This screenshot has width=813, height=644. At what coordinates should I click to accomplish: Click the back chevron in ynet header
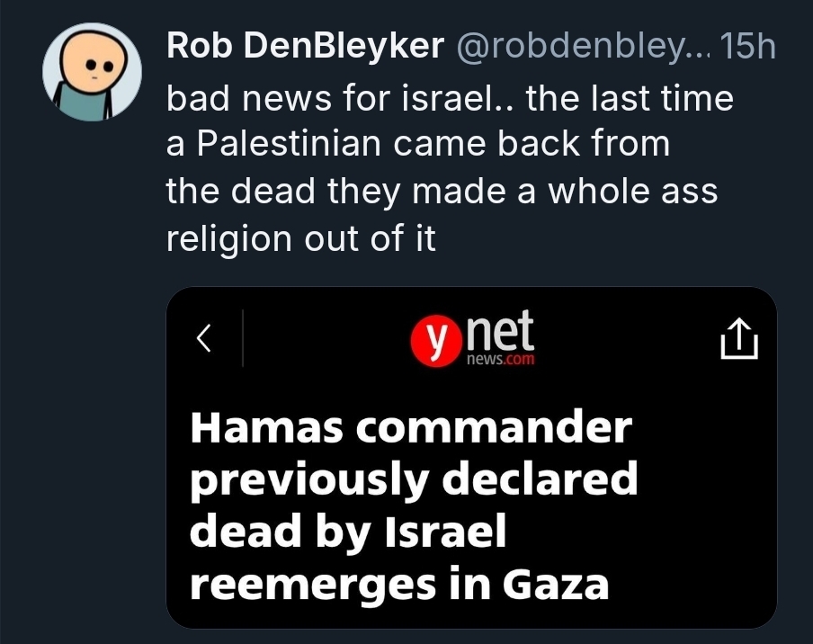tap(204, 338)
